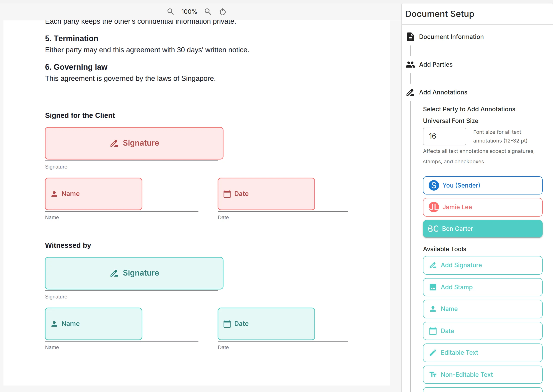Click the Add Parties people icon
The height and width of the screenshot is (392, 553).
[x=410, y=65]
